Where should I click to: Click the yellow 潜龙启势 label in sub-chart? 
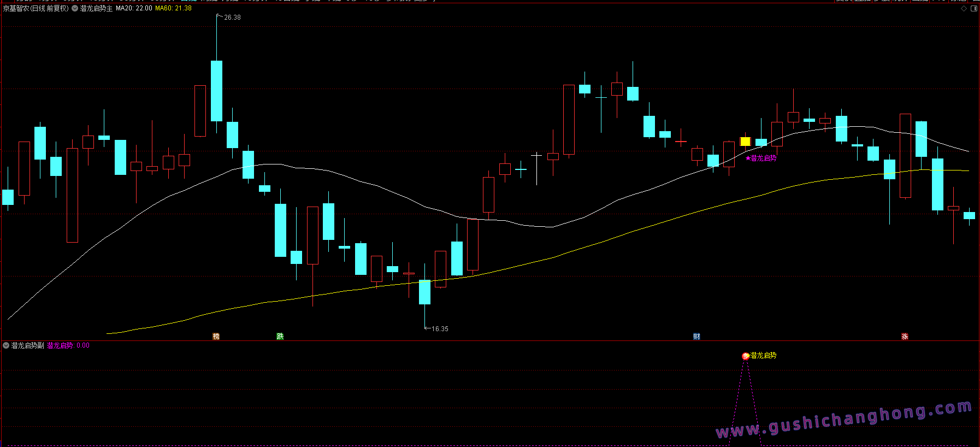(764, 355)
